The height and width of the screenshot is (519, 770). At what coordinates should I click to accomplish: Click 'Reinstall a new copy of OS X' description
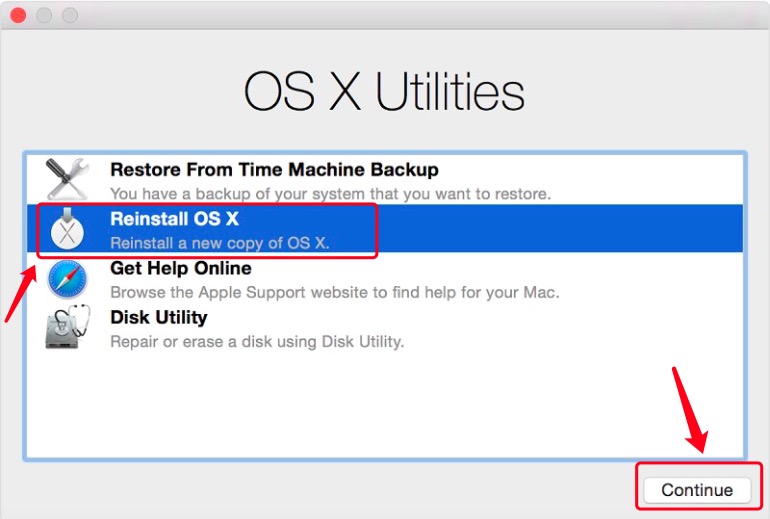click(220, 243)
